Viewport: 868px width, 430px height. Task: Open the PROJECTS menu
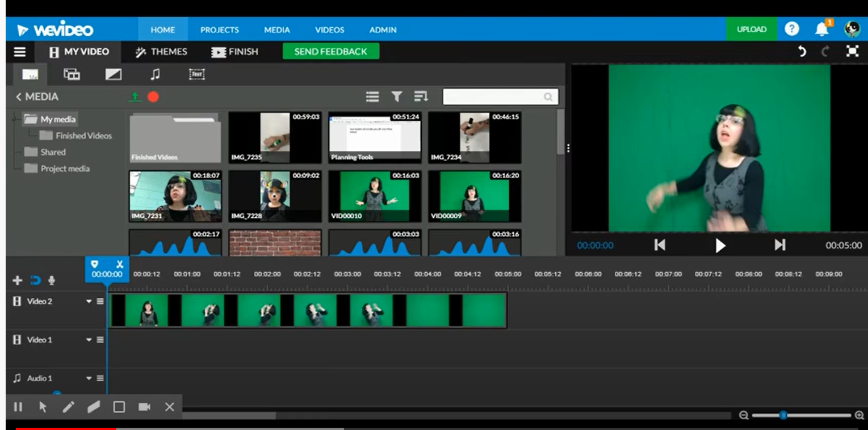[219, 29]
